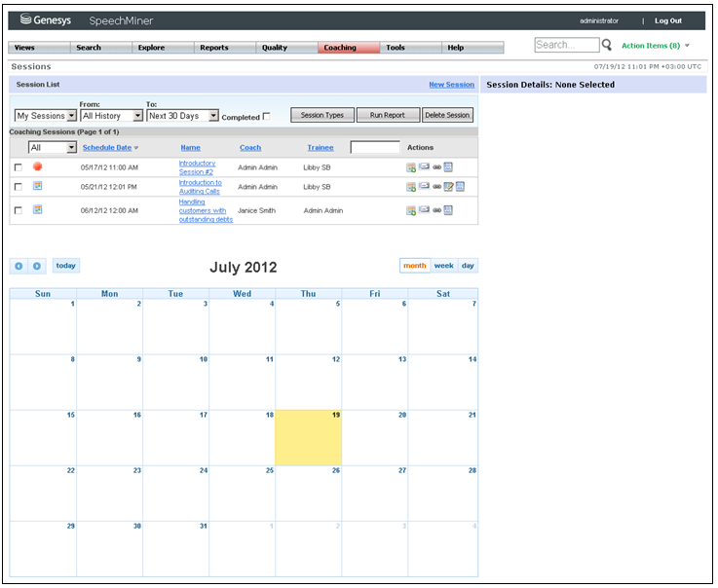Tick the Completed checkbox
The width and height of the screenshot is (718, 588).
point(267,117)
